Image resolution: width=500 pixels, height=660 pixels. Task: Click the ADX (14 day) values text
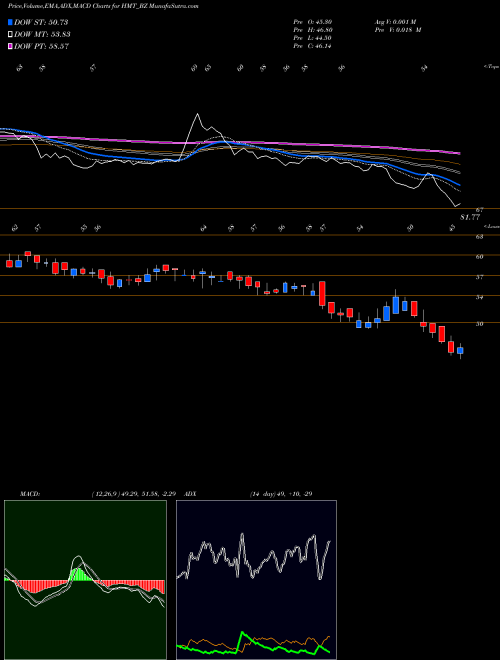(x=281, y=494)
